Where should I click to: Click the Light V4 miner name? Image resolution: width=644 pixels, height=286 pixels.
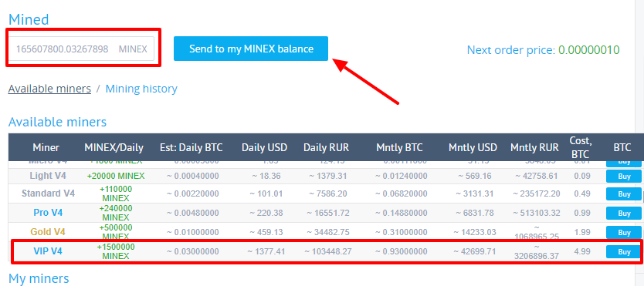[x=48, y=177]
